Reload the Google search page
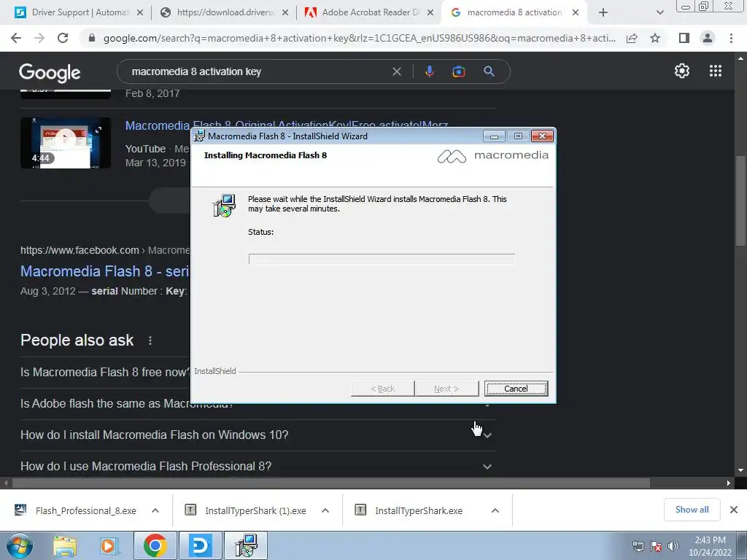The image size is (747, 560). (x=63, y=38)
